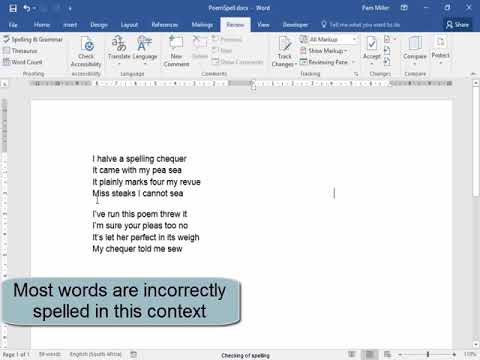Click the zoom percentage value
The width and height of the screenshot is (480, 360).
click(x=470, y=355)
